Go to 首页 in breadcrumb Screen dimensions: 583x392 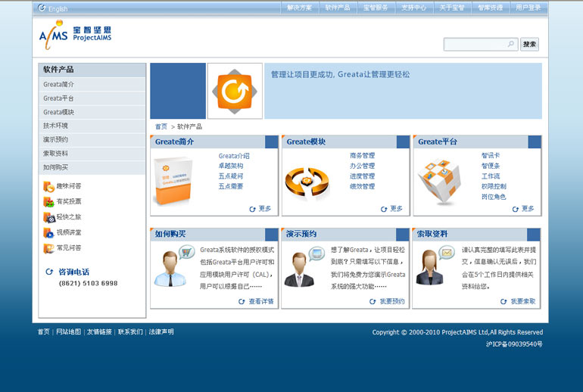click(161, 126)
